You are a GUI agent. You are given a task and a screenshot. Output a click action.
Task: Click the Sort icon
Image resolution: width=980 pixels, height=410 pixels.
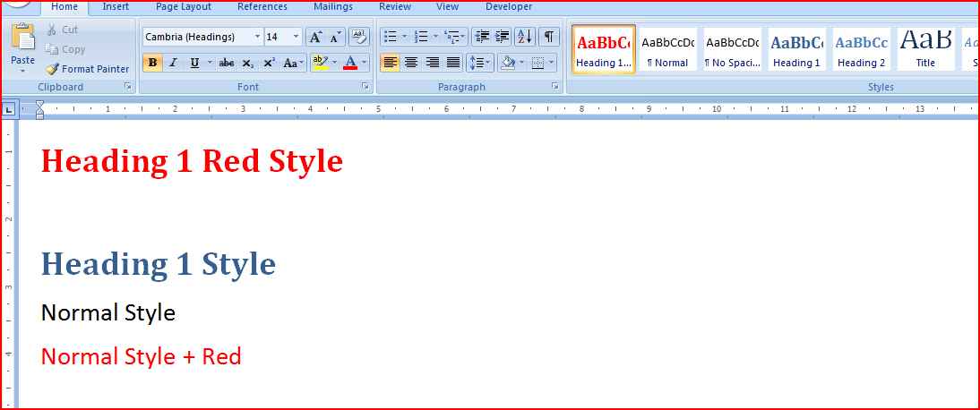[x=525, y=37]
